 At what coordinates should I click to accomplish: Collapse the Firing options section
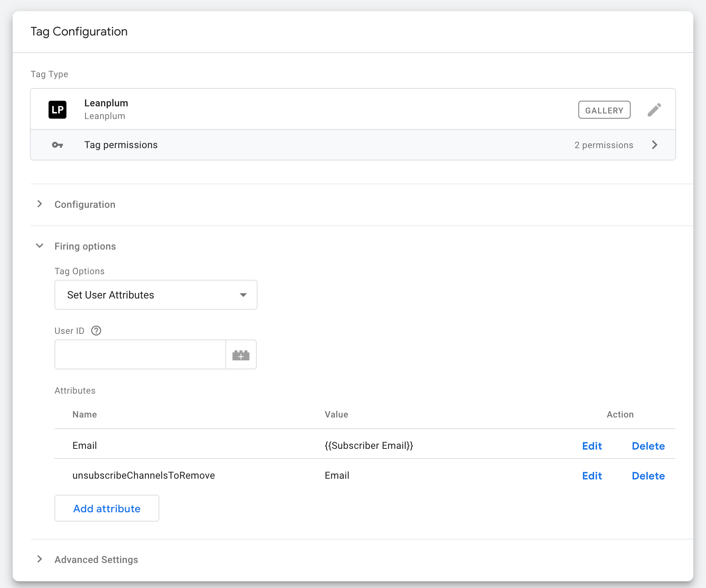tap(40, 246)
